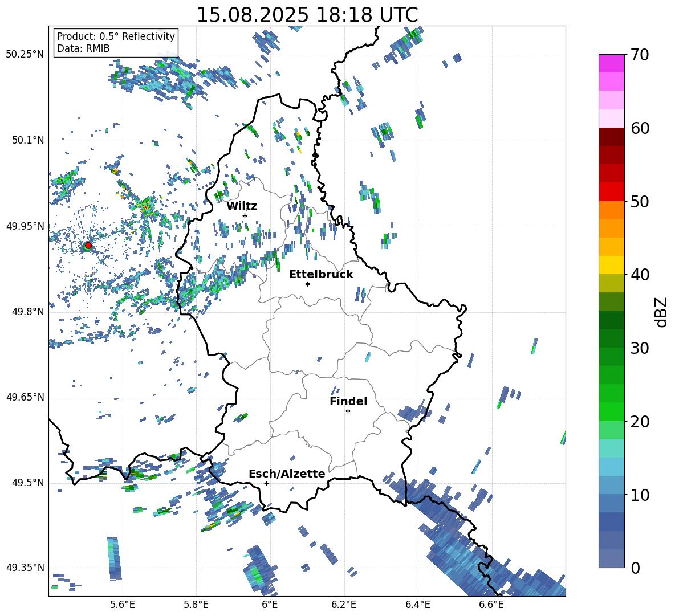Click the Findel city label
675x616 pixels.
tap(348, 401)
